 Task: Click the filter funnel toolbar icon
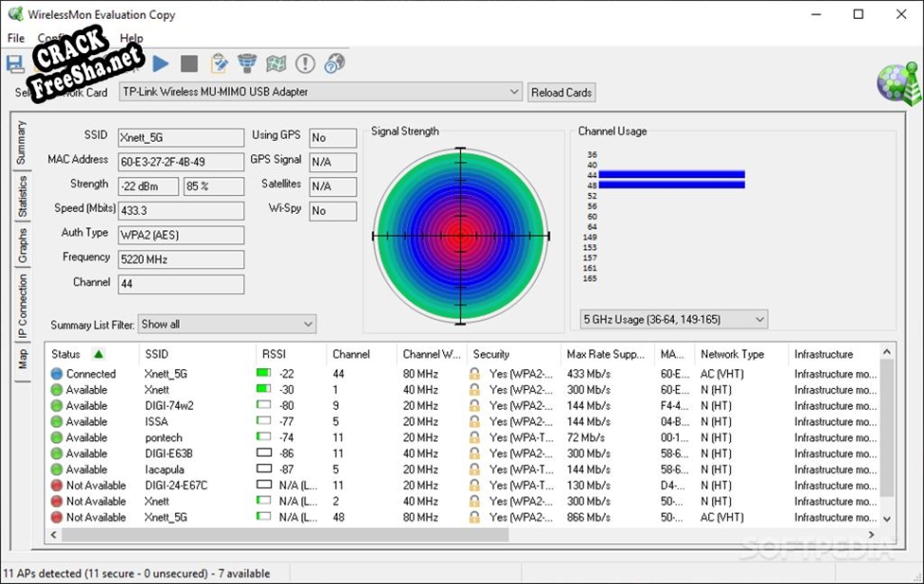(x=247, y=64)
